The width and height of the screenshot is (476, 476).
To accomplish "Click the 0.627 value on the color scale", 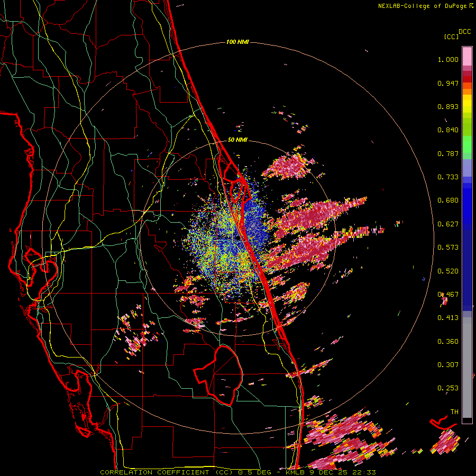I will click(448, 224).
